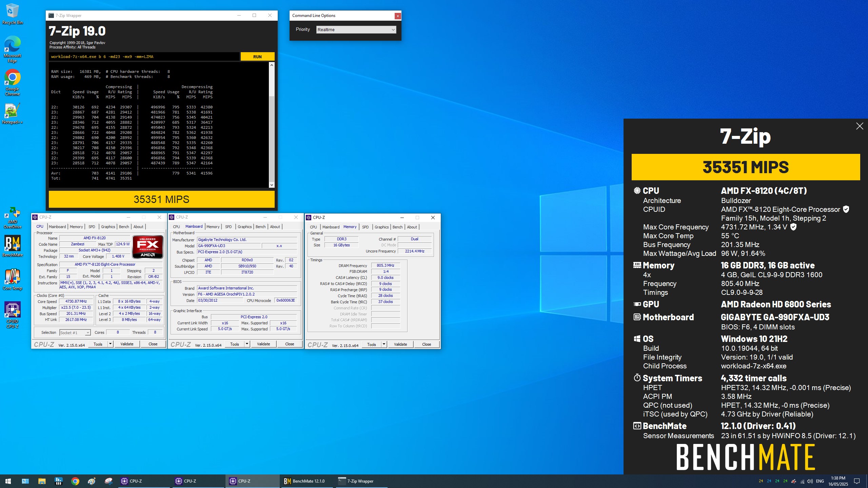Open the Priority dropdown set to Realtime

point(356,29)
